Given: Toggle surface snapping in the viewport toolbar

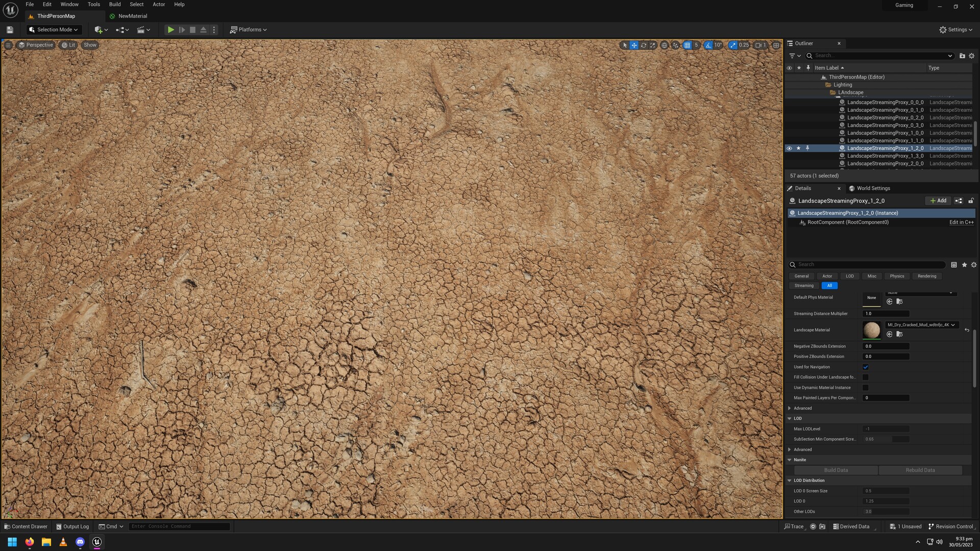Looking at the screenshot, I should tap(675, 45).
